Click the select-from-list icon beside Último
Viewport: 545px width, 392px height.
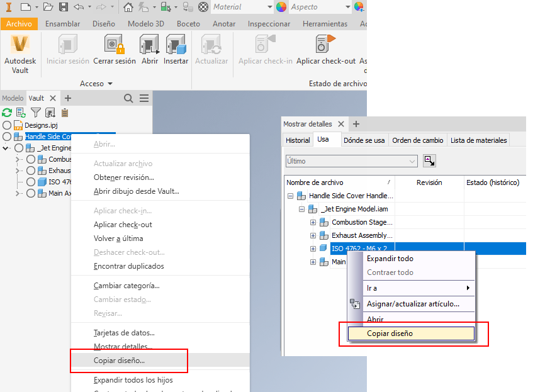429,161
